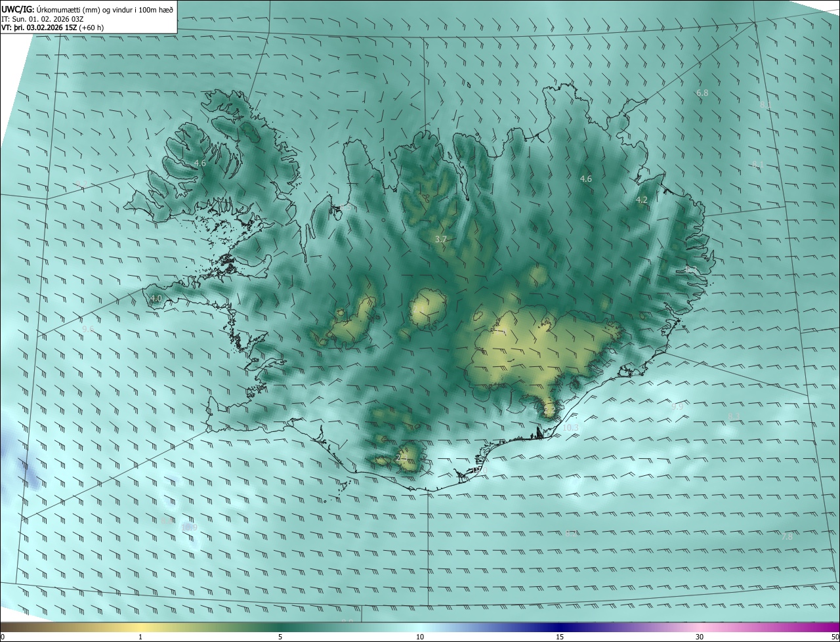Click the 10.3 value label off the southeast coast
This screenshot has height=642, width=840.
(571, 428)
